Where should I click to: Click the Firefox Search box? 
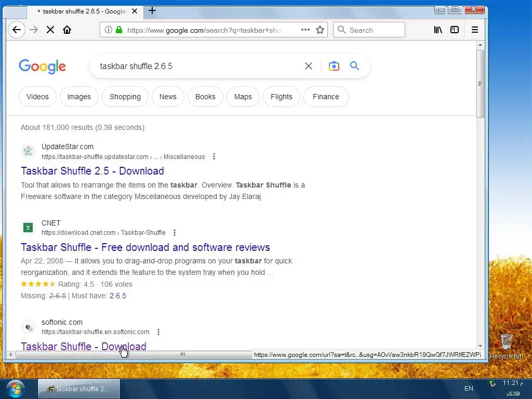tap(369, 30)
